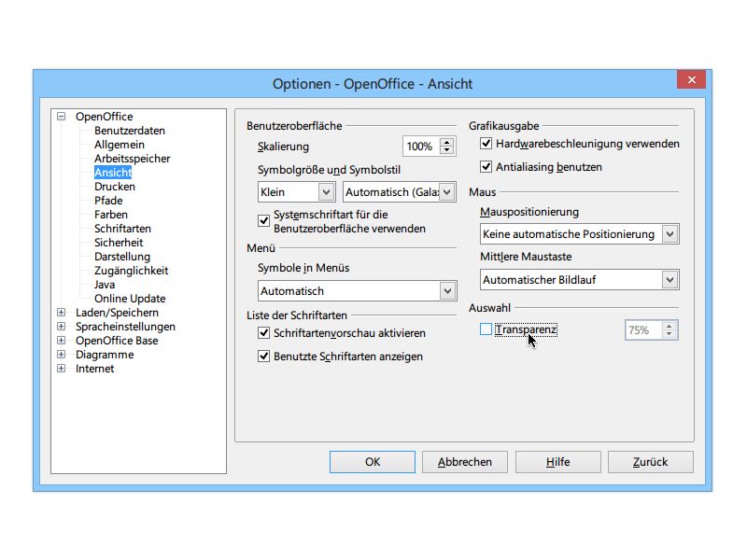Viewport: 747px width, 560px height.
Task: Expand the OpenOffice Base tree node
Action: point(61,340)
